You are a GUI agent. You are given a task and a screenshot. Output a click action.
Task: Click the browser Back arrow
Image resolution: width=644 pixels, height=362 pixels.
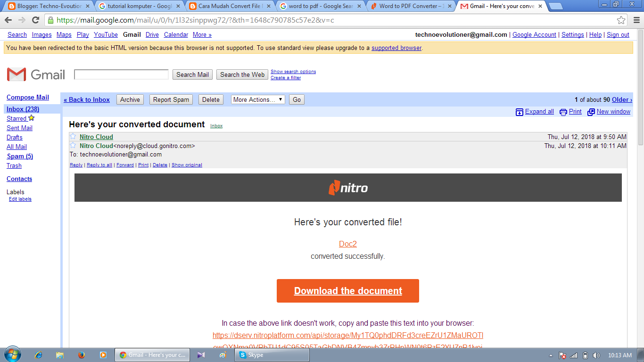8,20
